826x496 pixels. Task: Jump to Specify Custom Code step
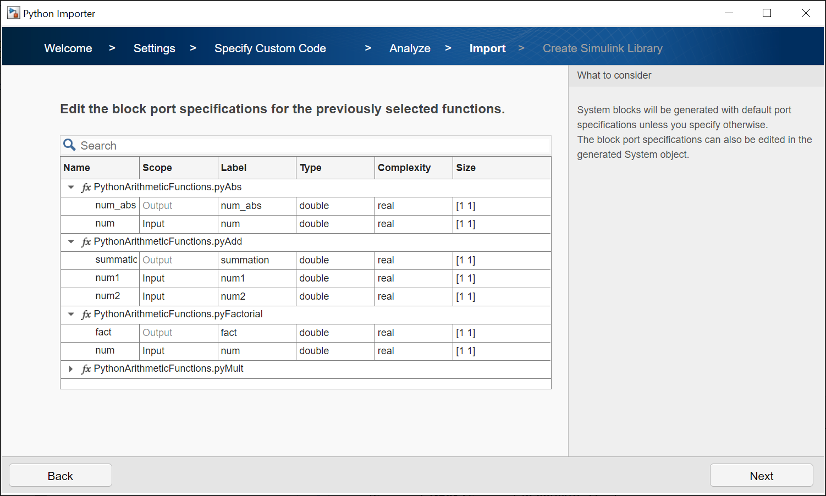click(x=270, y=48)
